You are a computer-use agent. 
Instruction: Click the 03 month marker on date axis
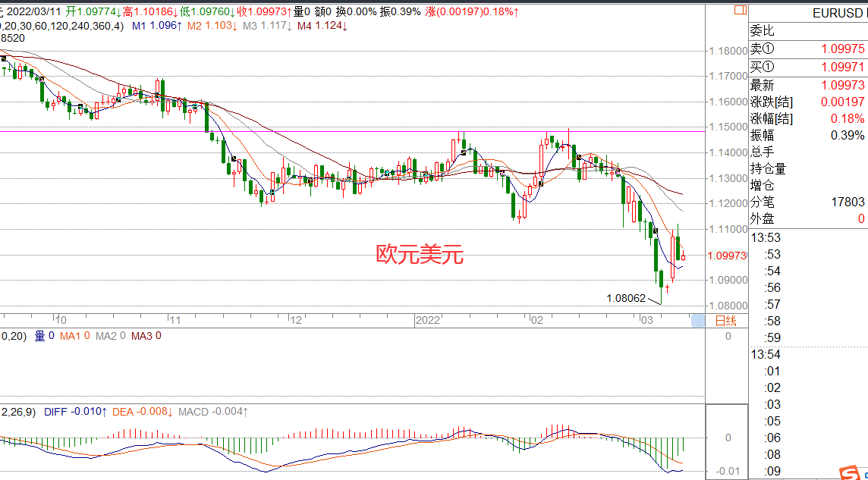tap(646, 321)
